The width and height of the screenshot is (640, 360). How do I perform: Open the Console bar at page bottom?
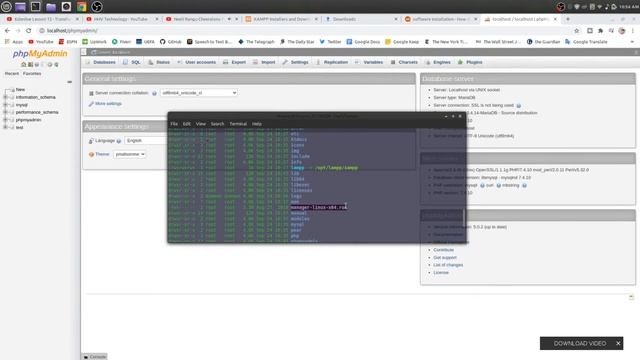pyautogui.click(x=95, y=357)
